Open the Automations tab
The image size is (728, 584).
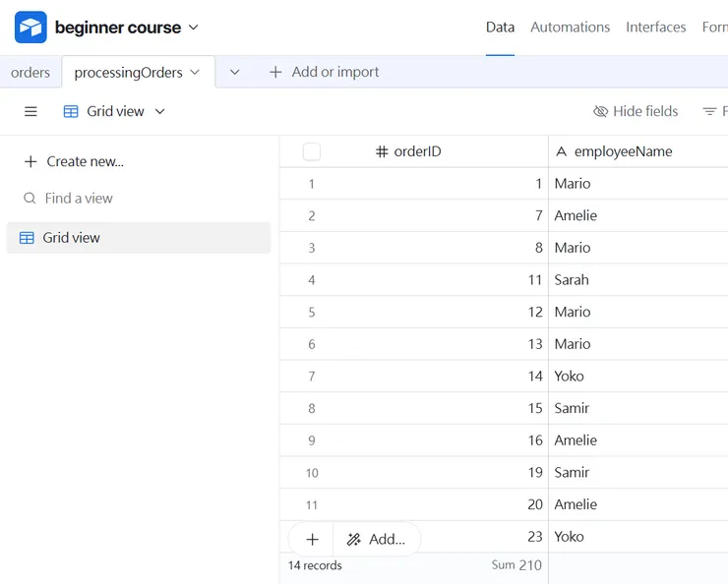[570, 28]
